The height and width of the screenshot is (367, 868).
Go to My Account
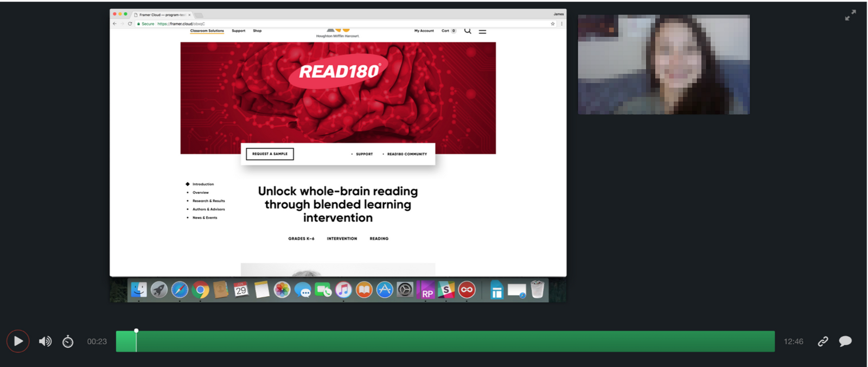tap(424, 31)
